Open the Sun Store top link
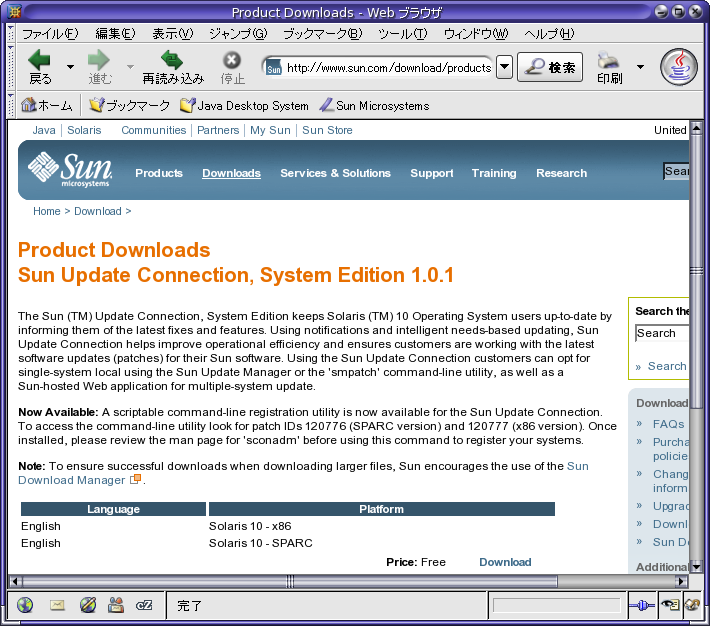The width and height of the screenshot is (710, 626). pyautogui.click(x=327, y=130)
